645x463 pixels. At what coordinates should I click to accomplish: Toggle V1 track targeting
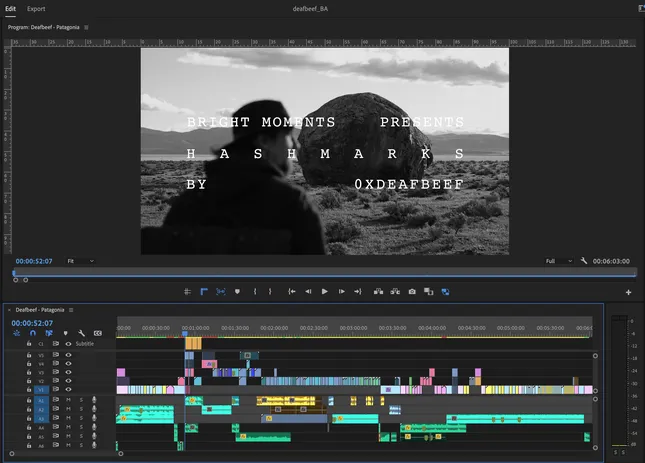[41, 390]
